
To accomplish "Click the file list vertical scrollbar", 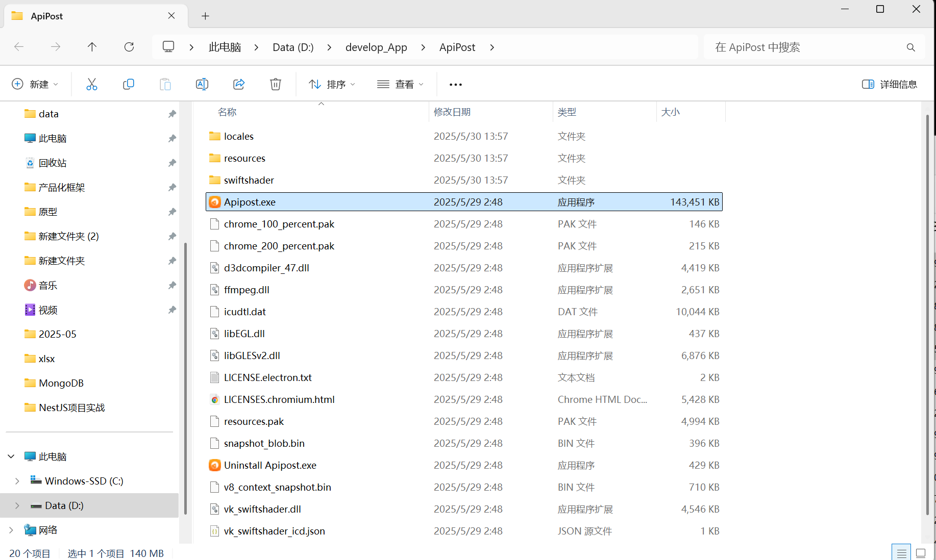I will pos(928,315).
